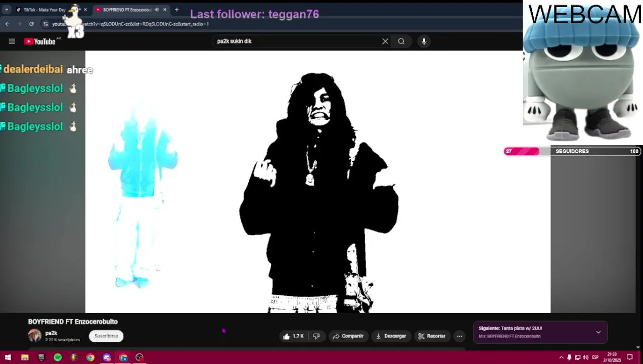Open the YouTube hamburger guide menu
Screen dimensions: 643x364
pos(12,41)
